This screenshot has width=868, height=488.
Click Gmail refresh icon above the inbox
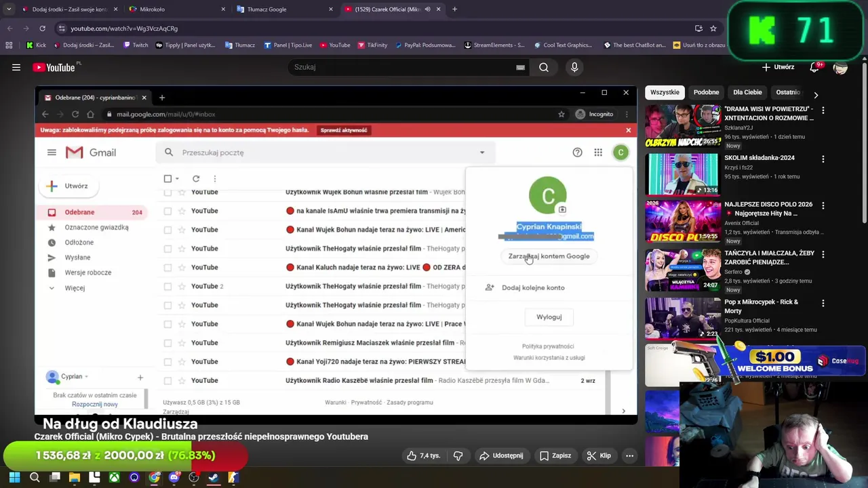tap(196, 179)
